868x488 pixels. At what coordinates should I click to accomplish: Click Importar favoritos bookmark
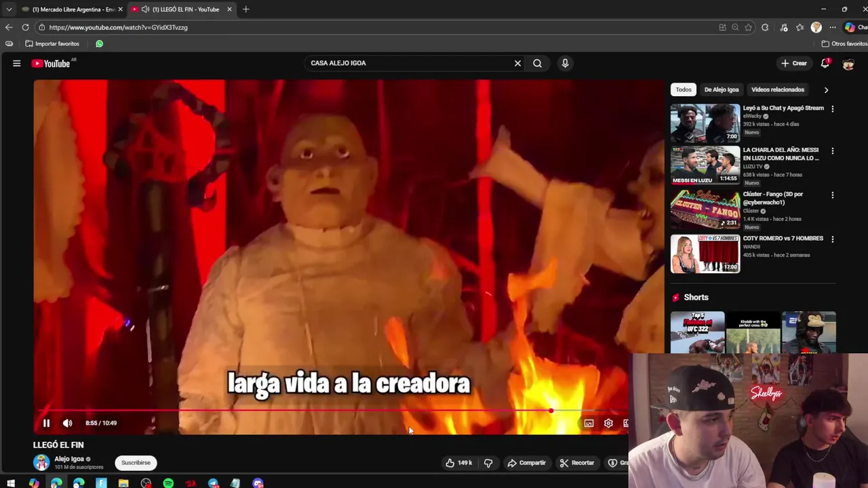52,43
